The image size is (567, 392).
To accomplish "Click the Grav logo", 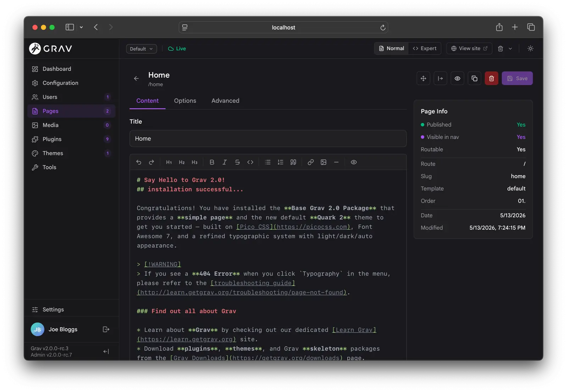I will coord(51,49).
